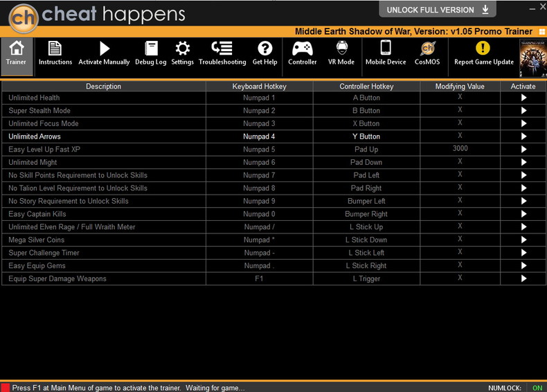Click the F1 keyboard hotkey cell
This screenshot has height=392, width=547.
coord(259,278)
